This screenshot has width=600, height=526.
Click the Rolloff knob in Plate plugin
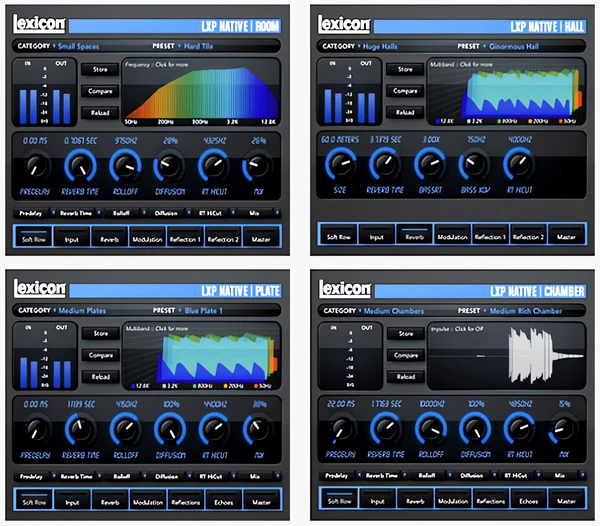click(x=125, y=429)
